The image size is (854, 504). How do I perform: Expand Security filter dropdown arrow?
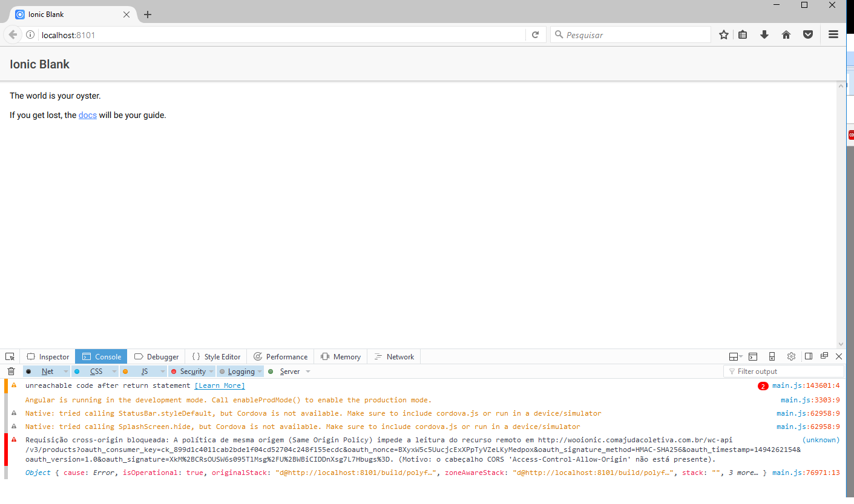pos(211,371)
